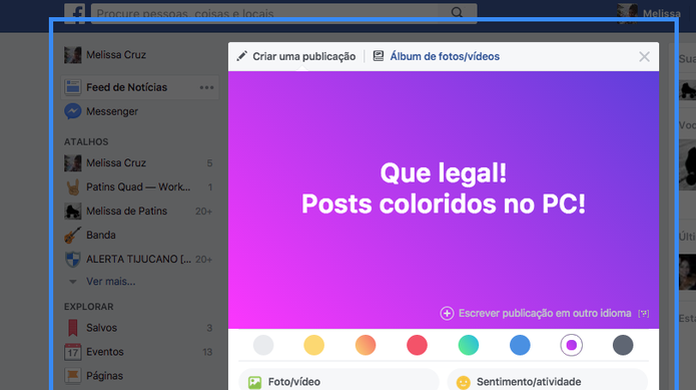This screenshot has width=696, height=390.
Task: Open Patins Quad — Work... shortcut
Action: click(x=138, y=187)
